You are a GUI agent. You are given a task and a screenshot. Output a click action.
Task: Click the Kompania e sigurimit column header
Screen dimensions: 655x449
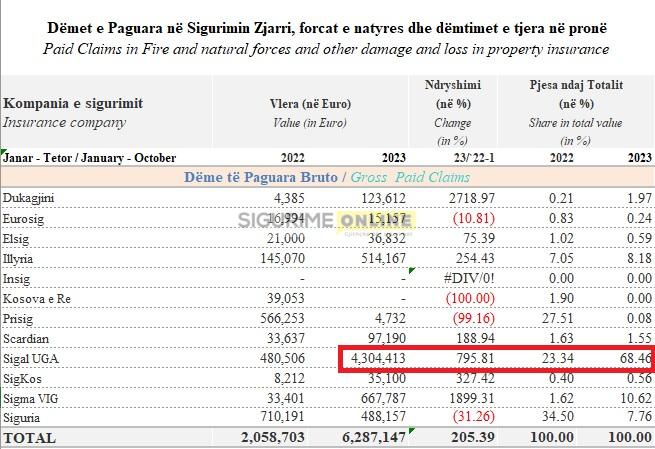[x=74, y=103]
